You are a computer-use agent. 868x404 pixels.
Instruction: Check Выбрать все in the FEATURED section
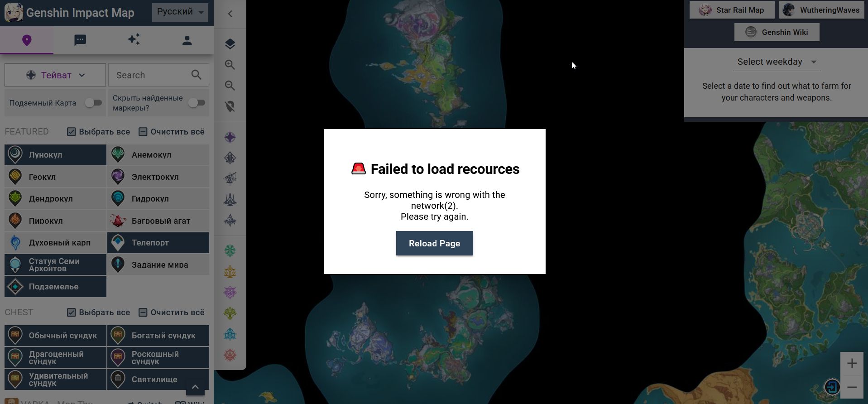coord(99,132)
